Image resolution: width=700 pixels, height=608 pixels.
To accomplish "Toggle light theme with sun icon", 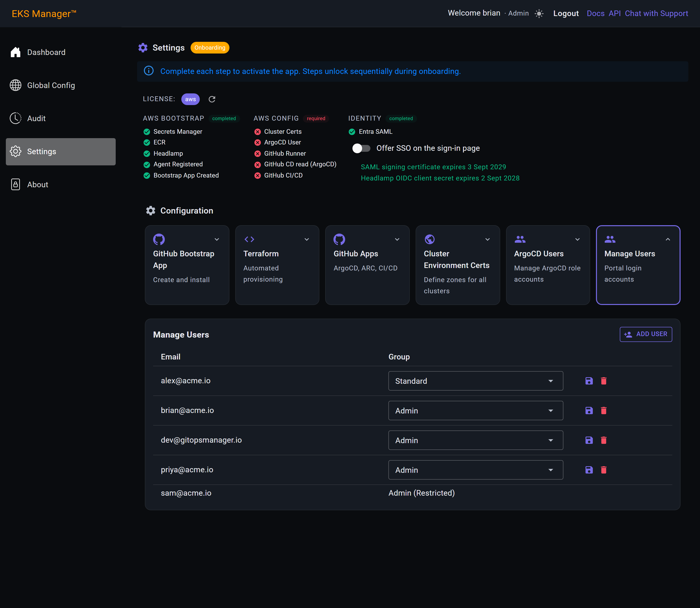I will tap(539, 14).
